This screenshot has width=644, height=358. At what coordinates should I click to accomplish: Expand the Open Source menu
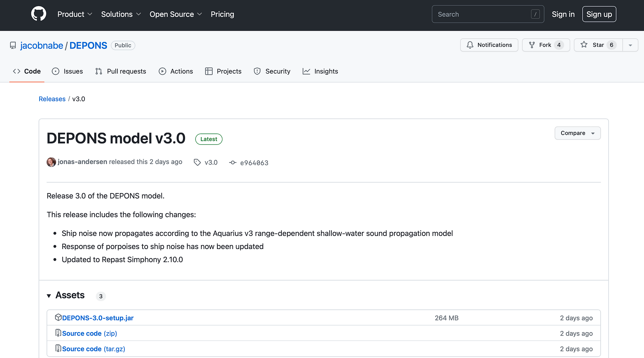(176, 14)
